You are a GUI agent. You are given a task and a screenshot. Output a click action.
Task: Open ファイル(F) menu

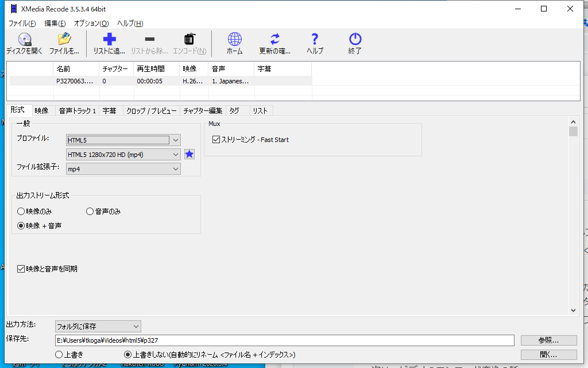(x=22, y=23)
